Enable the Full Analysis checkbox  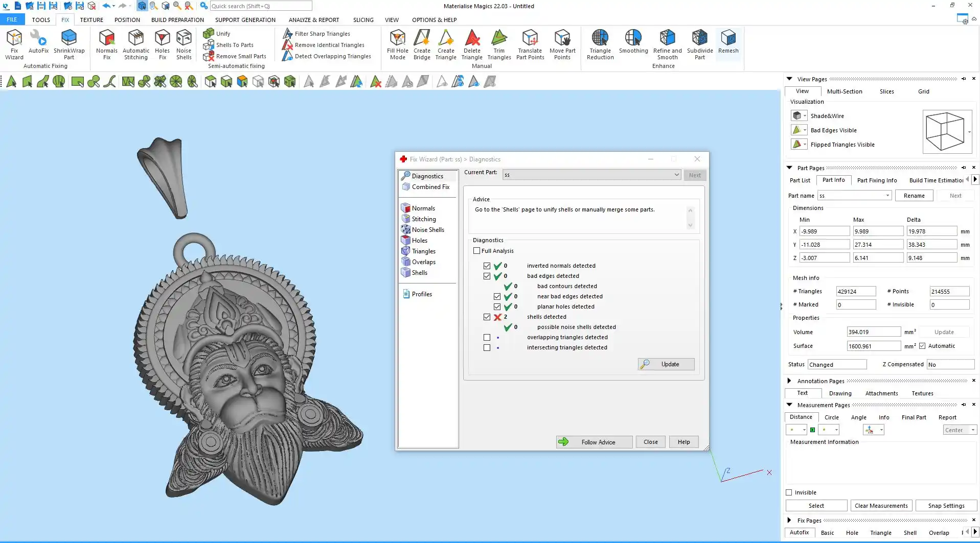[x=477, y=251]
